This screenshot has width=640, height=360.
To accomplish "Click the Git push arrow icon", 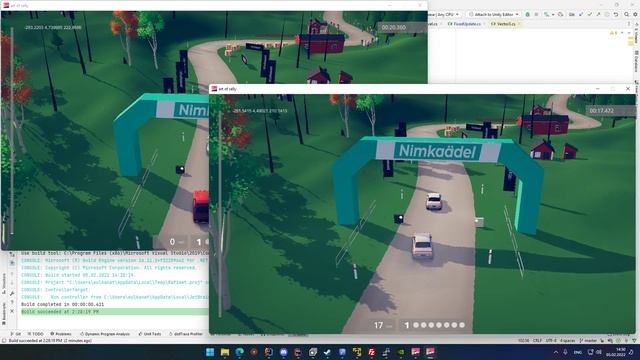I will click(598, 14).
